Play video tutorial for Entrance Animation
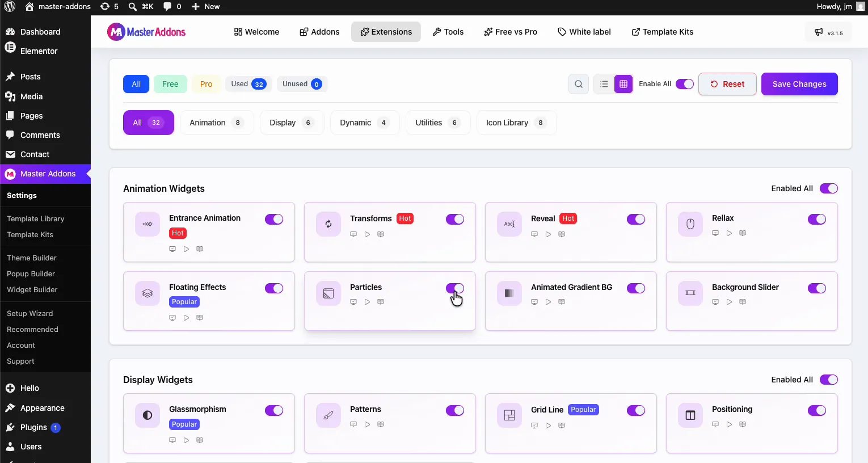Viewport: 868px width, 463px height. pyautogui.click(x=186, y=249)
